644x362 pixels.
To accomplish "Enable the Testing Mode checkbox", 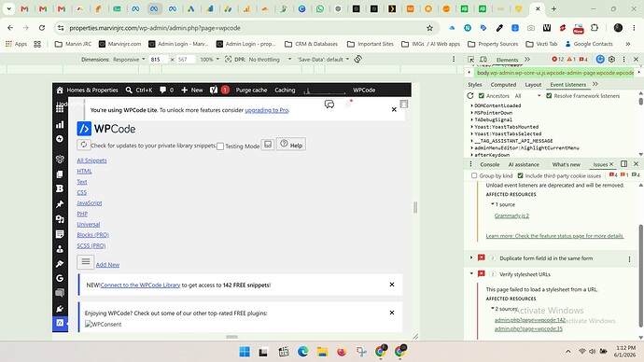I will 220,146.
